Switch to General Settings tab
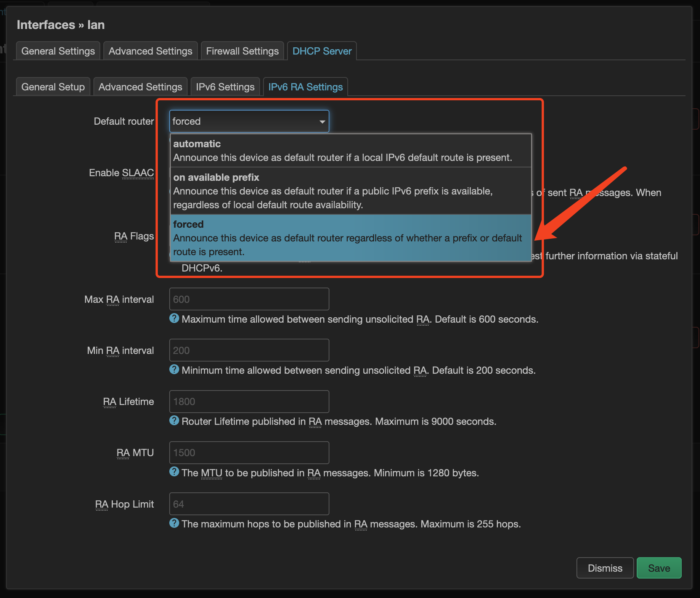This screenshot has width=700, height=598. 58,51
